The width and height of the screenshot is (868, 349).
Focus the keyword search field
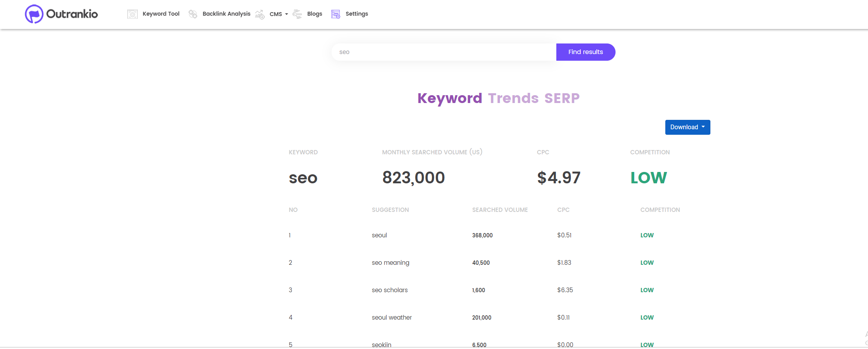444,52
